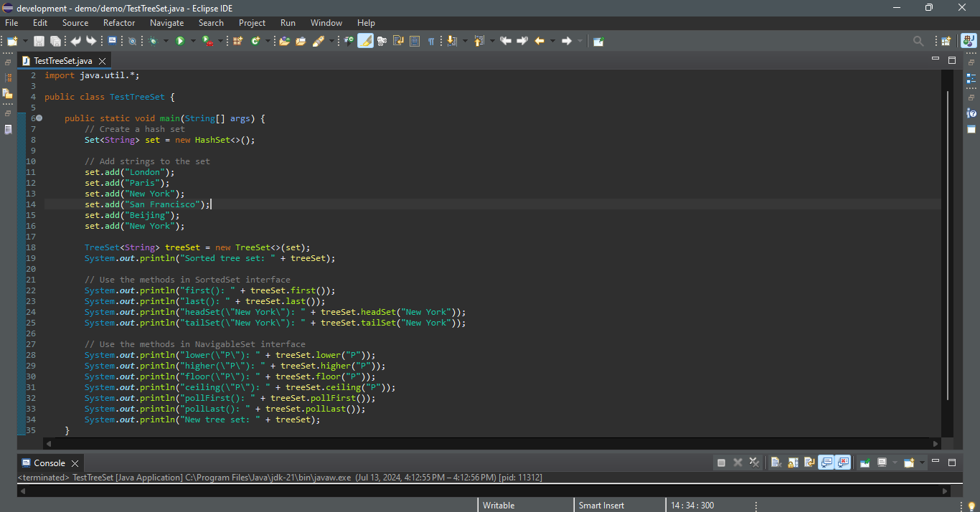This screenshot has height=512, width=980.
Task: Toggle Mark Occurrences highlighter in toolbar
Action: [x=365, y=42]
